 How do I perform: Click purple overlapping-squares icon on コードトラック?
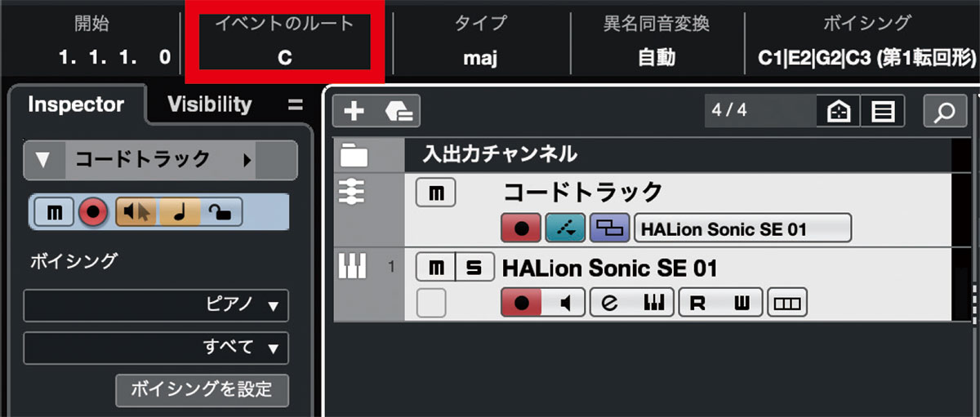(x=608, y=229)
